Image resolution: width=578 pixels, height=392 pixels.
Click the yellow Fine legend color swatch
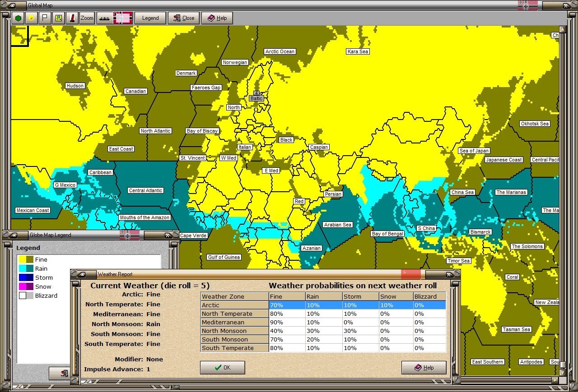coord(22,259)
